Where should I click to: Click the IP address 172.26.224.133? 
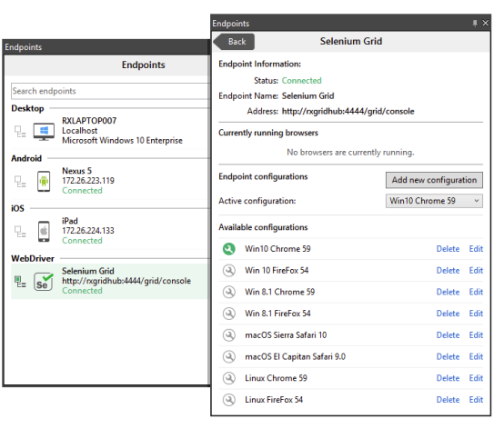pyautogui.click(x=88, y=231)
